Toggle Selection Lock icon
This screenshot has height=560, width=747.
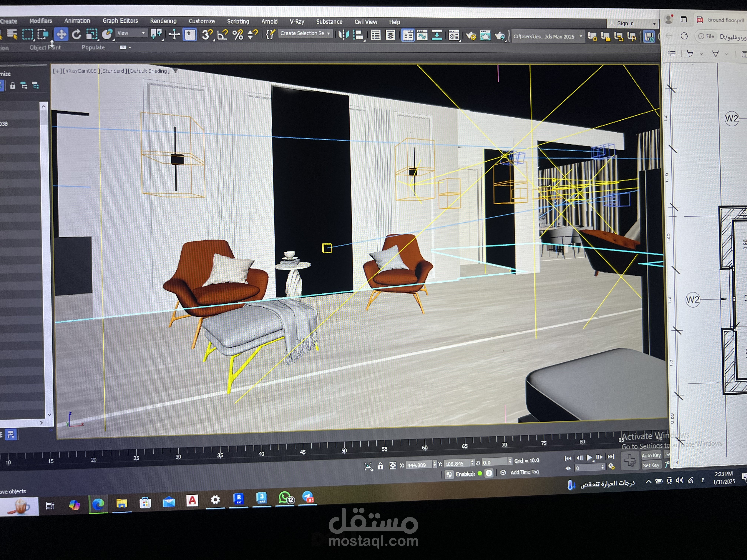[381, 466]
